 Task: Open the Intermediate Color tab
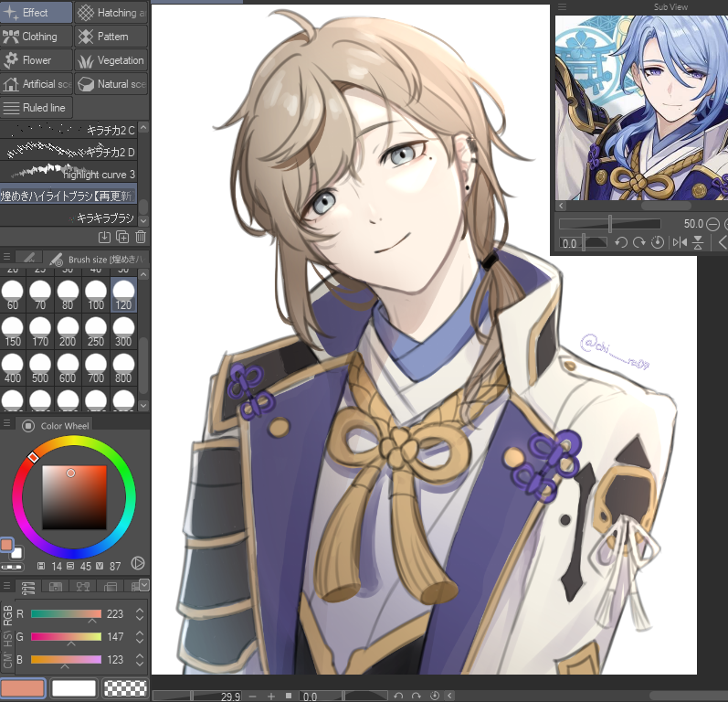(82, 587)
